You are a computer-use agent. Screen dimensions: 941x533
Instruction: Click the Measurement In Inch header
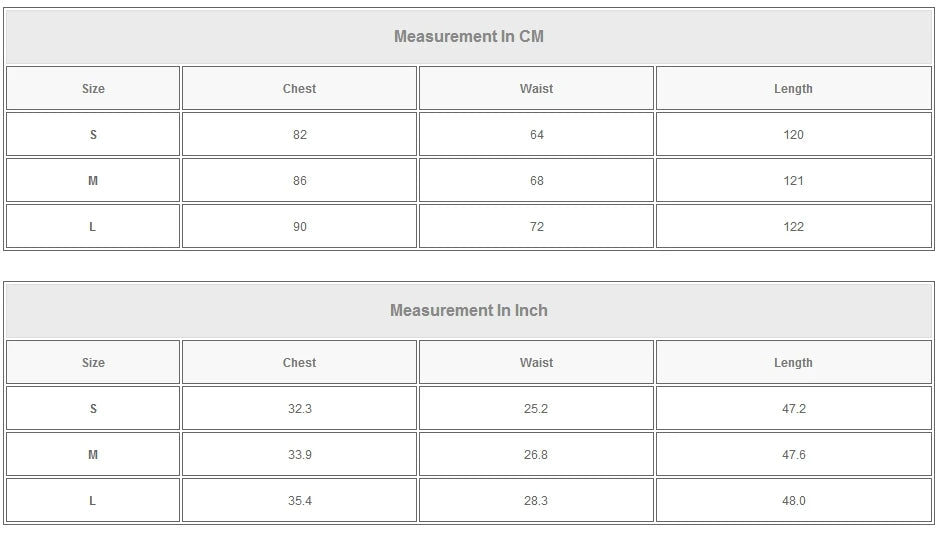(469, 311)
